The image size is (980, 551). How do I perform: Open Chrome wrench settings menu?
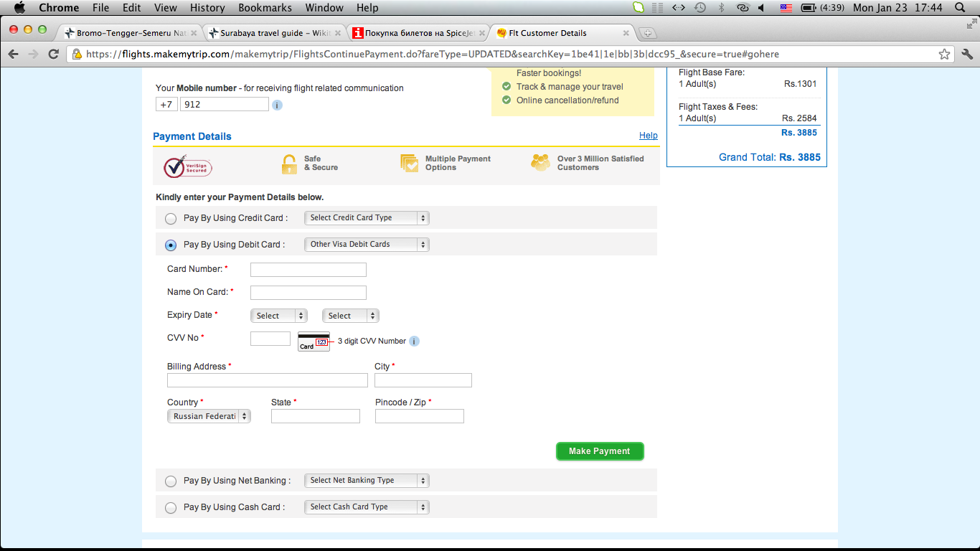pos(966,55)
